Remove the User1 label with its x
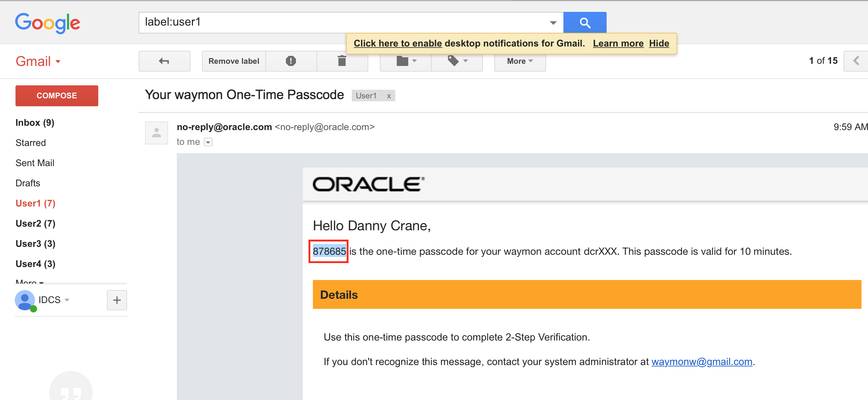This screenshot has width=868, height=400. [x=389, y=96]
